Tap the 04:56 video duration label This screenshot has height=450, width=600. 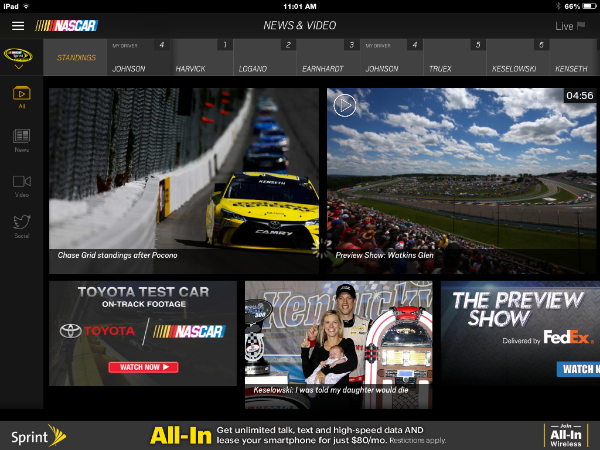point(580,96)
